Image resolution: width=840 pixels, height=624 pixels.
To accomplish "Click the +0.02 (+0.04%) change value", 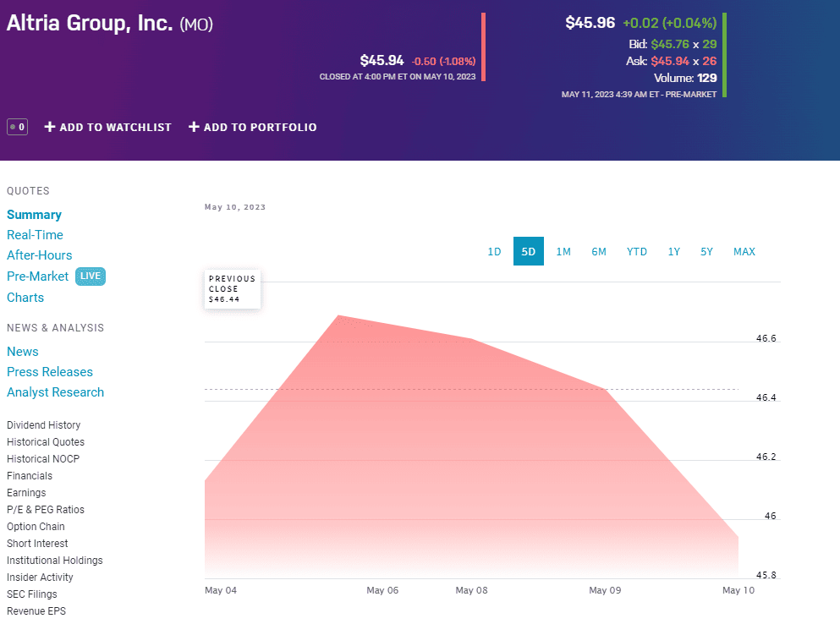I will pyautogui.click(x=670, y=23).
